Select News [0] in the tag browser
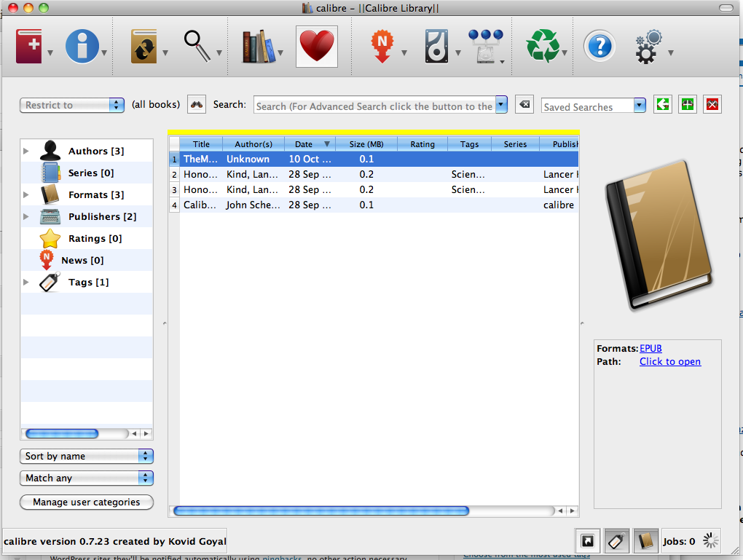The height and width of the screenshot is (560, 743). tap(87, 260)
